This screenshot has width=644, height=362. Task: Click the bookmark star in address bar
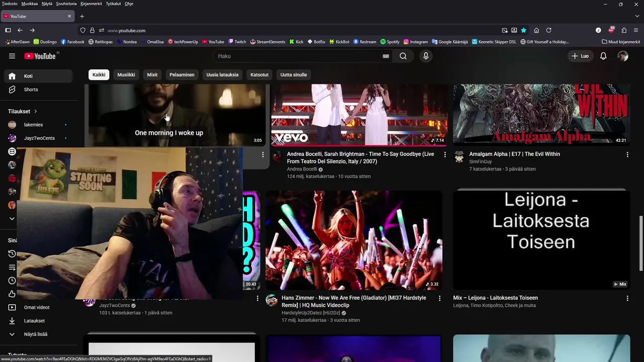coord(524,30)
